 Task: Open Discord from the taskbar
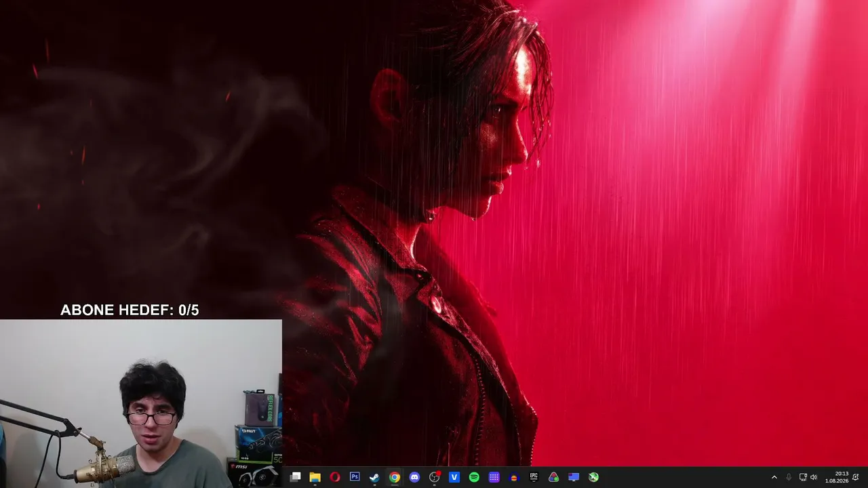click(414, 477)
